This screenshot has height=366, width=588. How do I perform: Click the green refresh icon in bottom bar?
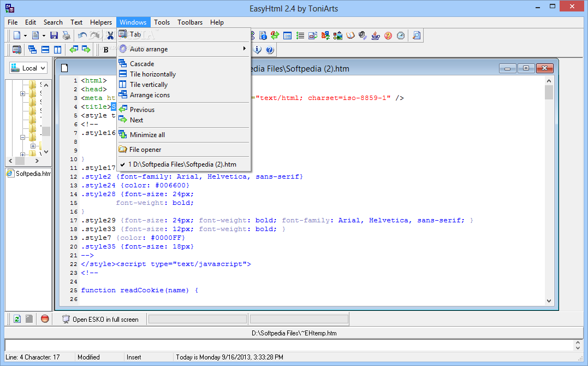tap(17, 319)
